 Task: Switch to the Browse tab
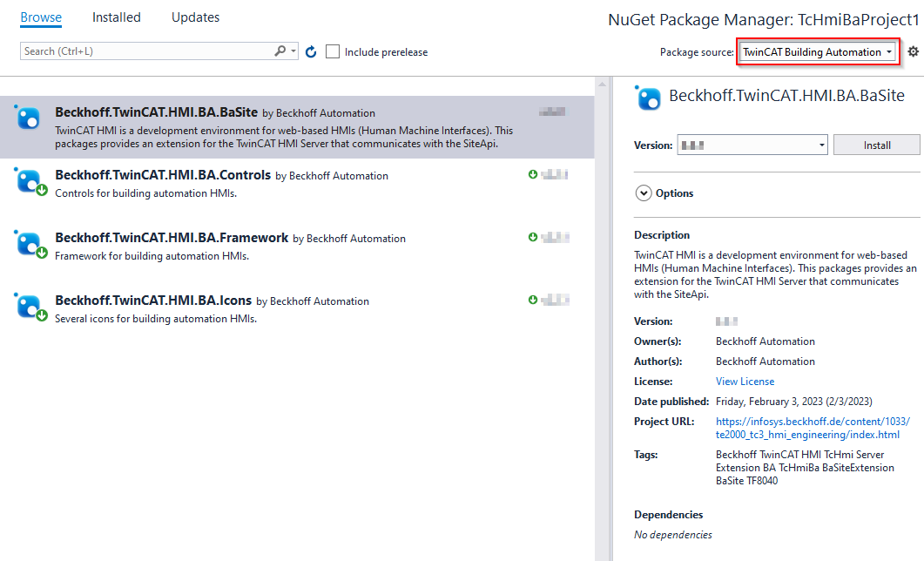41,17
